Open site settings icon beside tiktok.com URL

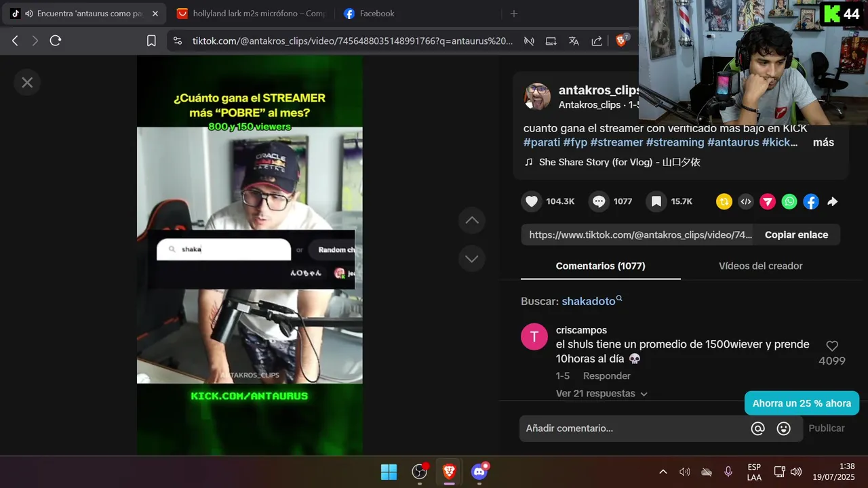tap(178, 41)
